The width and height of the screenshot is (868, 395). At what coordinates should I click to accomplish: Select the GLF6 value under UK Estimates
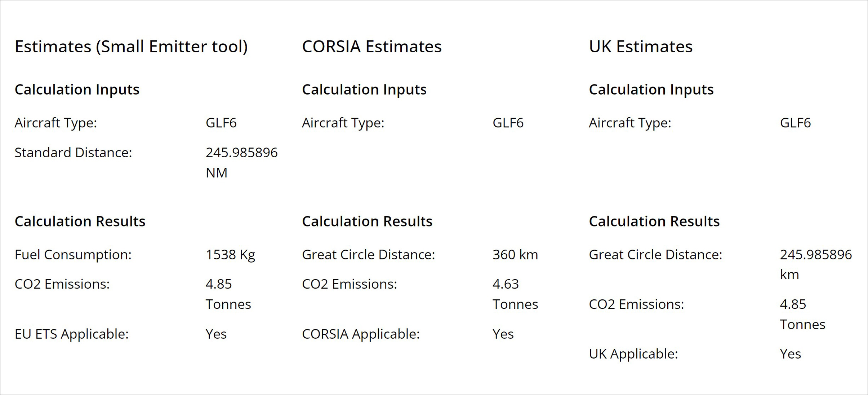[795, 123]
